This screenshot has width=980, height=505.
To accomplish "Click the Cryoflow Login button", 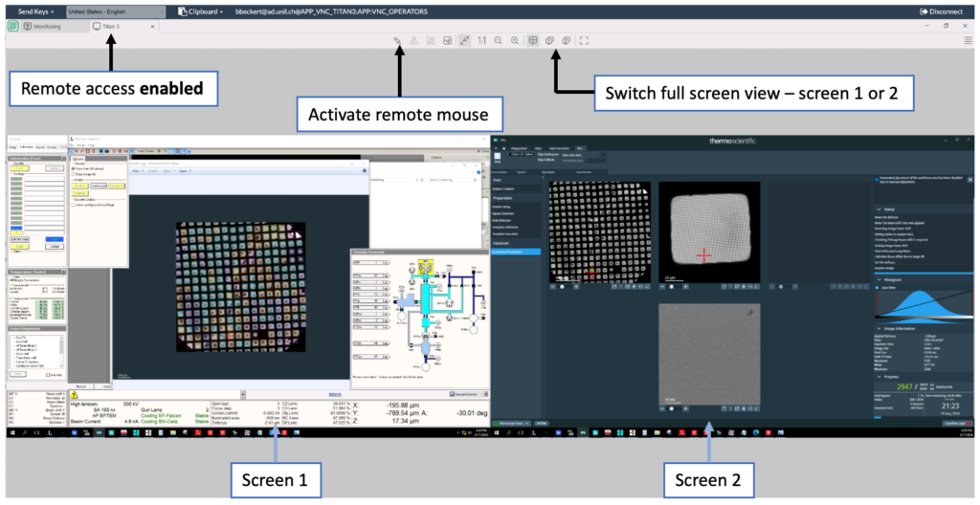I will 957,423.
